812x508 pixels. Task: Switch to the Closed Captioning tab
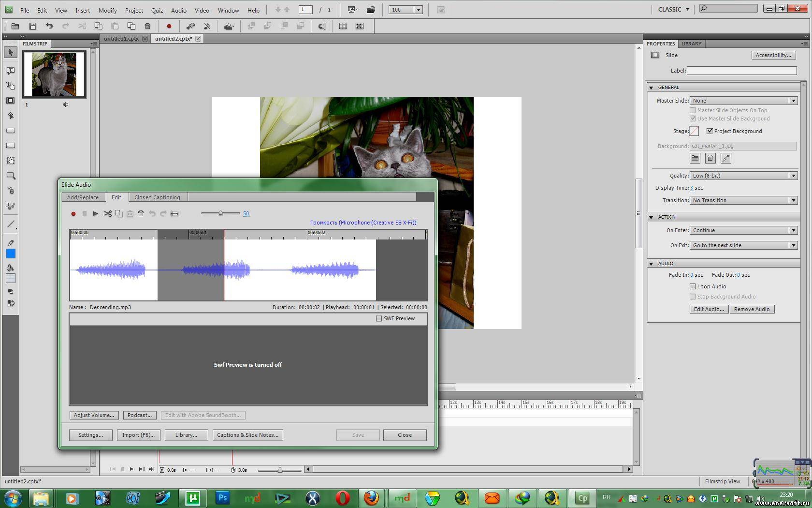(x=157, y=197)
